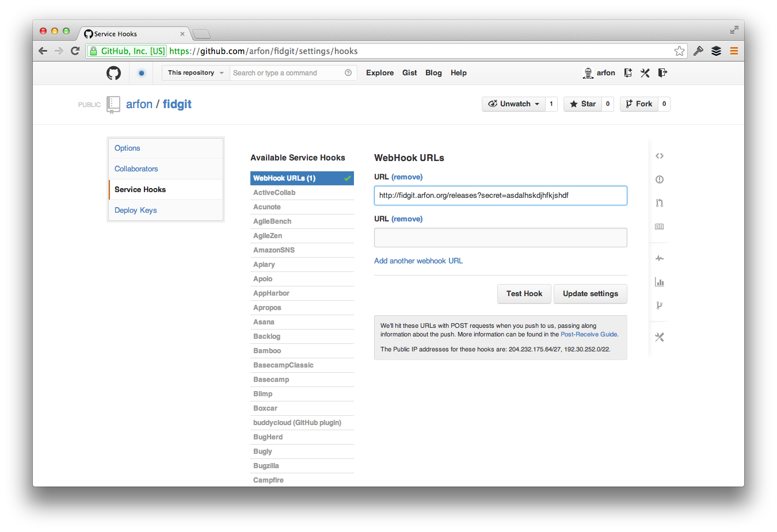This screenshot has width=777, height=532.
Task: Open the search help question icon
Action: point(348,73)
